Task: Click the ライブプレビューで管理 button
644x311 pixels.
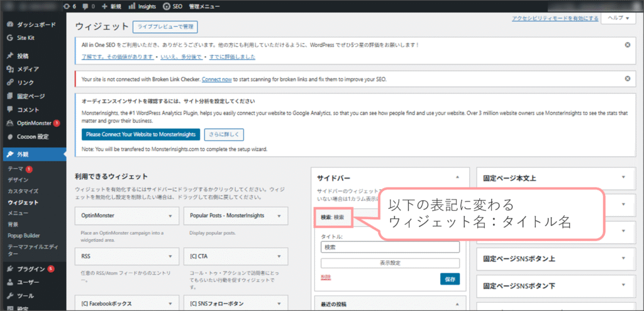Action: pos(165,26)
